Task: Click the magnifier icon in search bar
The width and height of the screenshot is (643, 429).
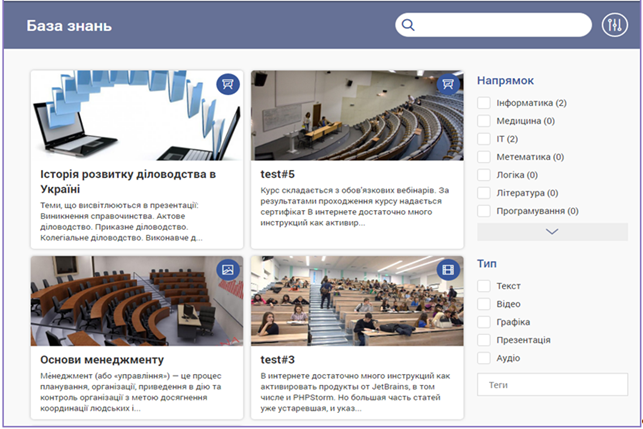Action: point(408,25)
